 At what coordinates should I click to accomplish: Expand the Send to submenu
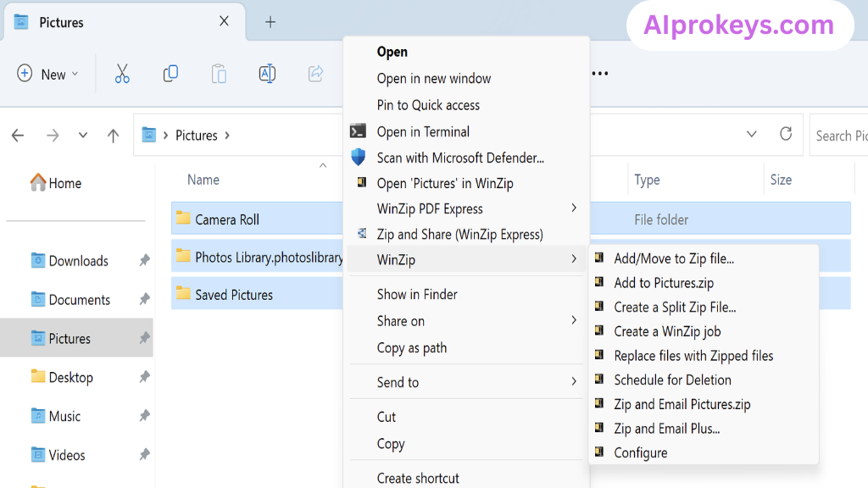coord(465,382)
